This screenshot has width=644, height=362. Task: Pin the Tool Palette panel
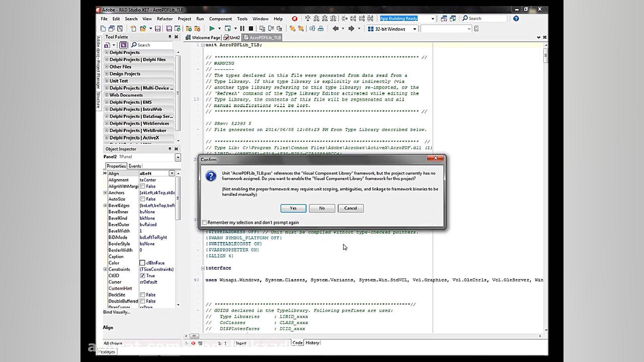tap(170, 37)
